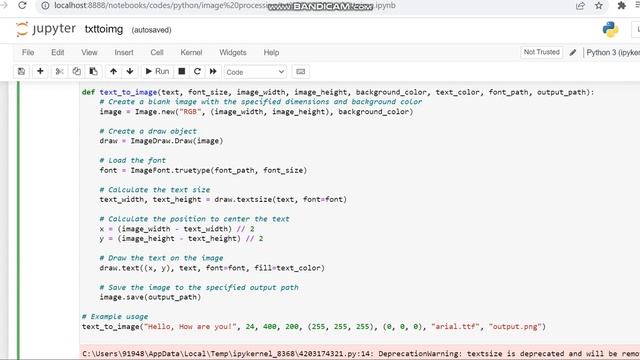Open the Help menu
Screen dimensions: 640x360
271,52
